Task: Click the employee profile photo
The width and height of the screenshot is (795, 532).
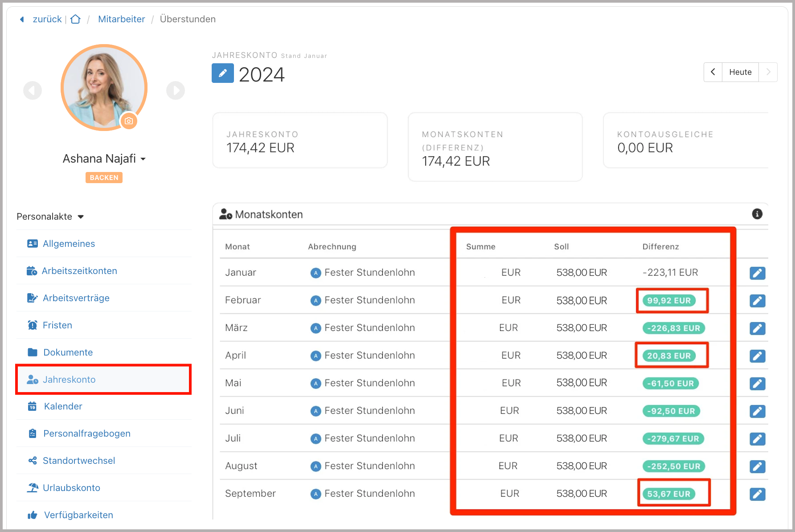Action: pyautogui.click(x=104, y=87)
